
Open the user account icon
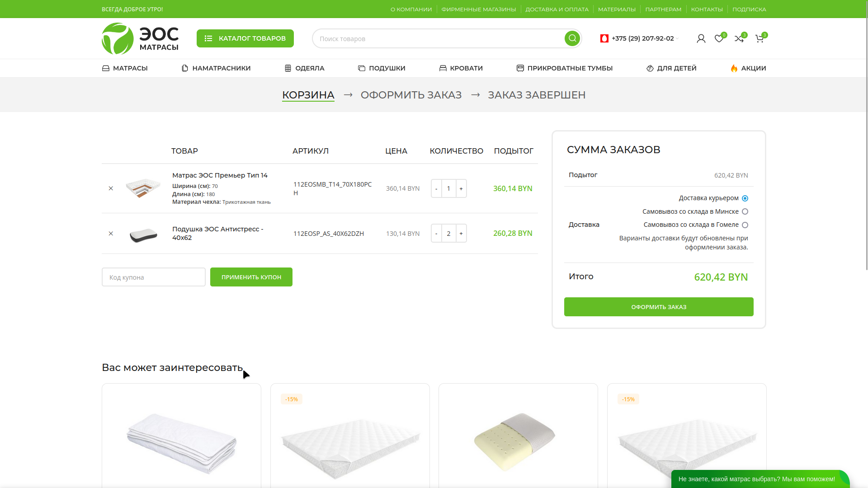click(701, 39)
